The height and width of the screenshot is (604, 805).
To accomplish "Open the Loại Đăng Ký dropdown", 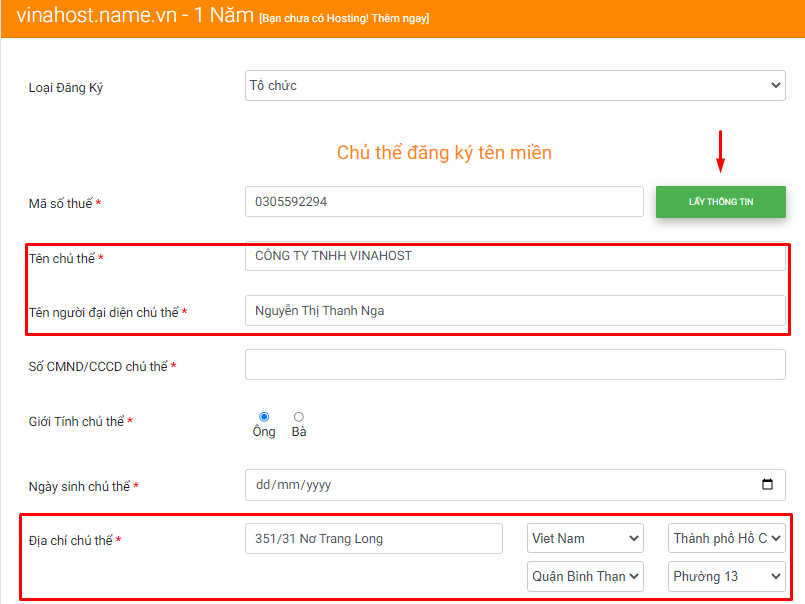I will coord(515,86).
